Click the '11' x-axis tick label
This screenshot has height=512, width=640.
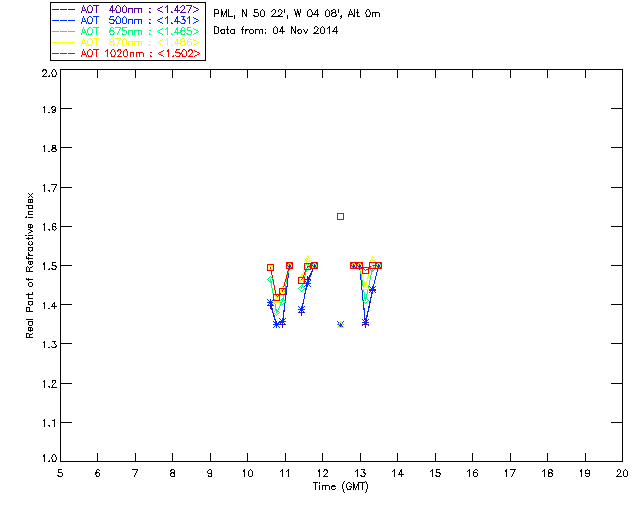(x=285, y=474)
